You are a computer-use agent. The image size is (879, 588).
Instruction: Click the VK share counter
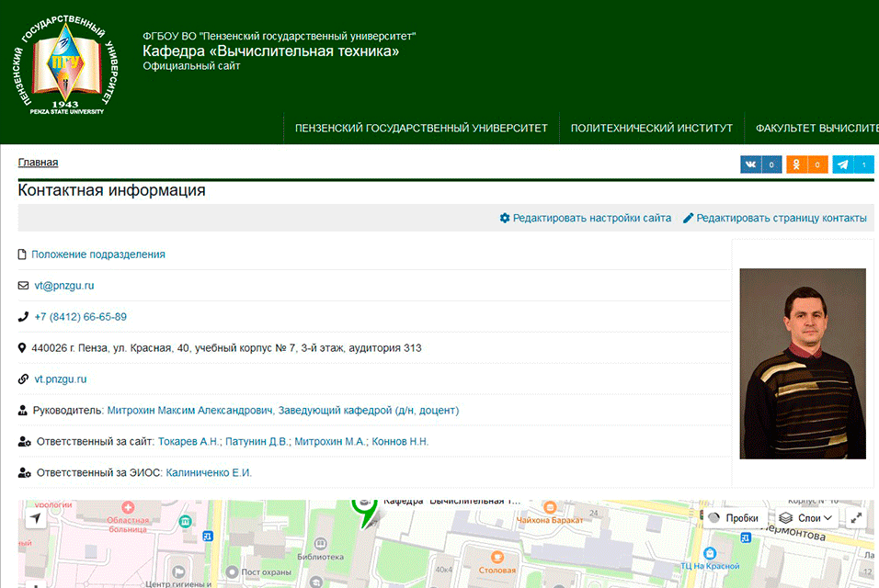(771, 164)
